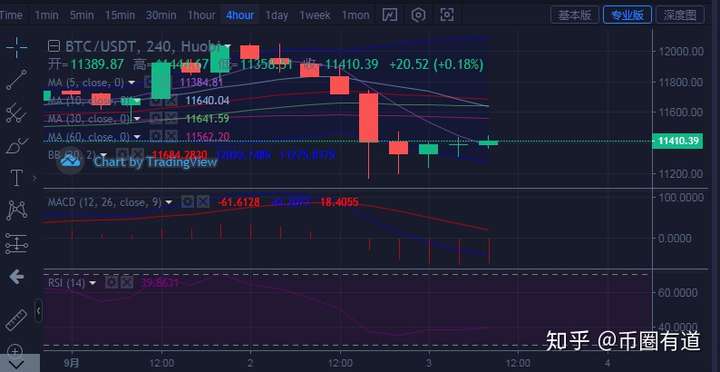Select the XABCD pattern tool
Viewport: 720px width, 372px height.
(17, 210)
